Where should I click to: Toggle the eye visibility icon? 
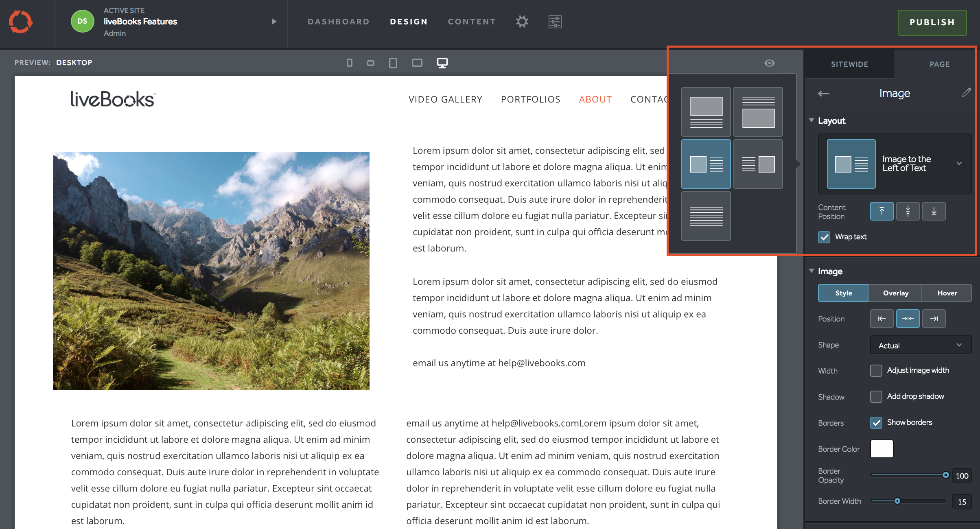[769, 63]
